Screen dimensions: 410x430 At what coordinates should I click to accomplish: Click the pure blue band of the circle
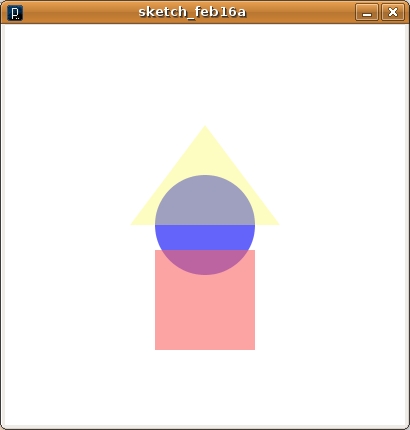[205, 237]
